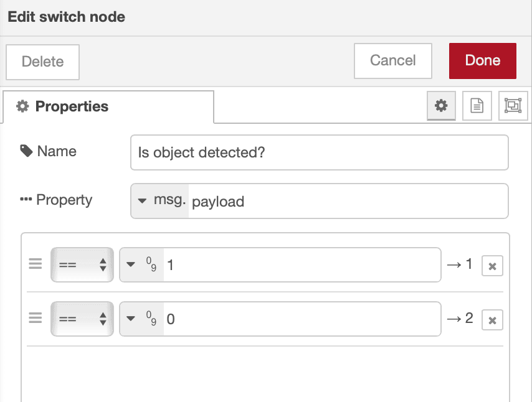The height and width of the screenshot is (402, 532).
Task: Open the number type selector of the second rule
Action: pyautogui.click(x=142, y=318)
